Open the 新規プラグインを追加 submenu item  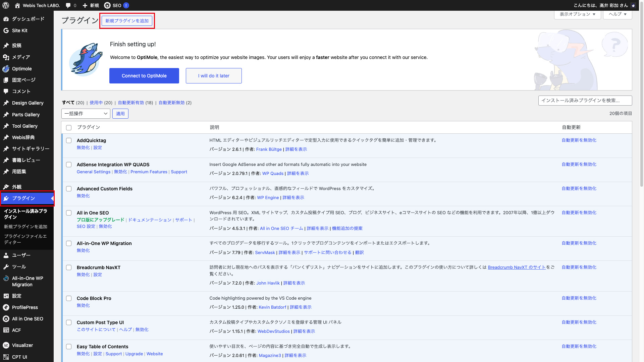click(25, 227)
